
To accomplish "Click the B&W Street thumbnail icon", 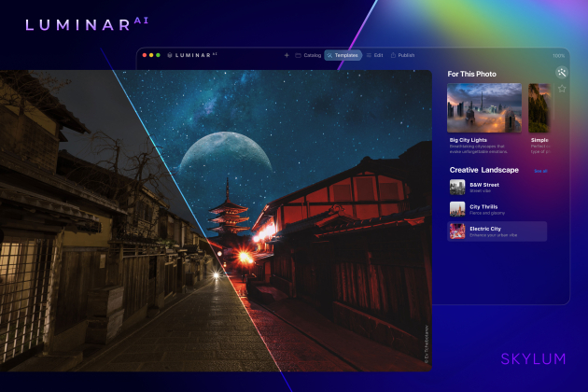I will tap(457, 188).
